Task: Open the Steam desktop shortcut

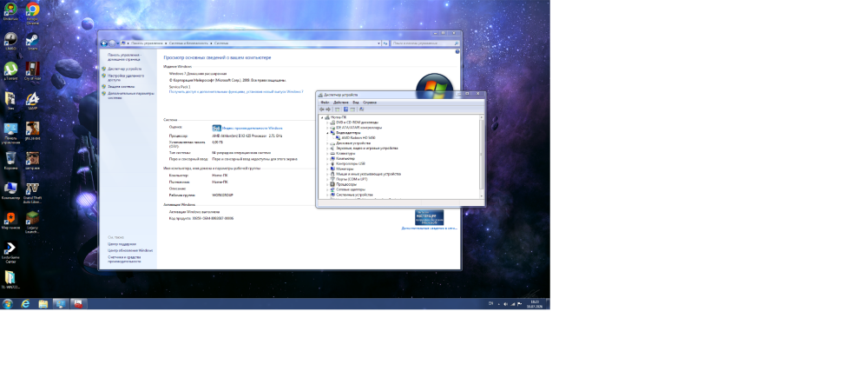Action: click(x=33, y=41)
